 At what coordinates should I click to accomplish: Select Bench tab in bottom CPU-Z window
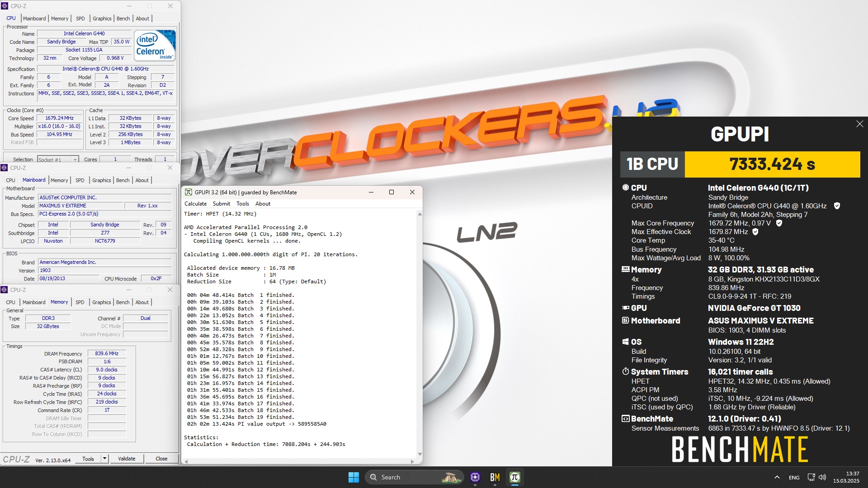pyautogui.click(x=123, y=302)
